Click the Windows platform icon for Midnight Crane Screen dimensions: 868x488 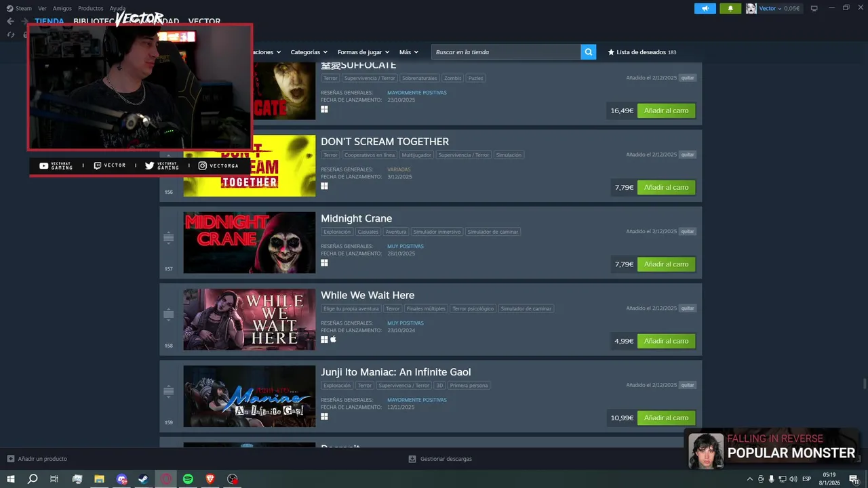coord(324,263)
